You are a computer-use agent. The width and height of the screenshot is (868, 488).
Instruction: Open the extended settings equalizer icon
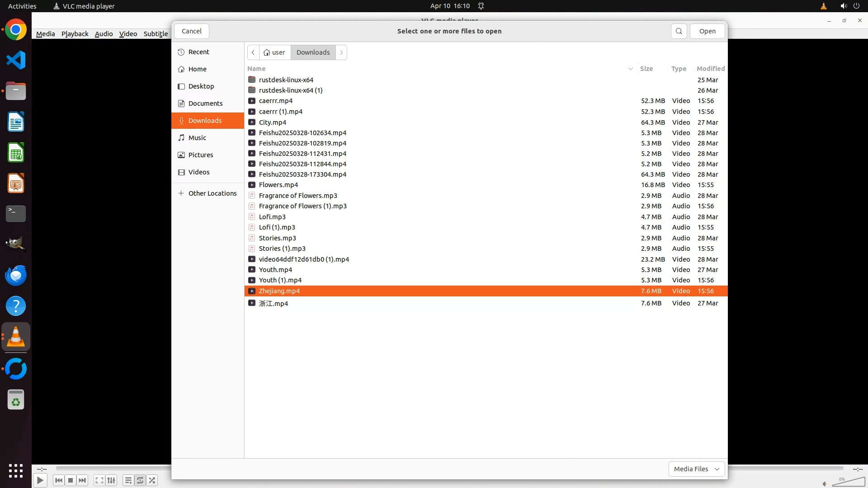pos(111,480)
